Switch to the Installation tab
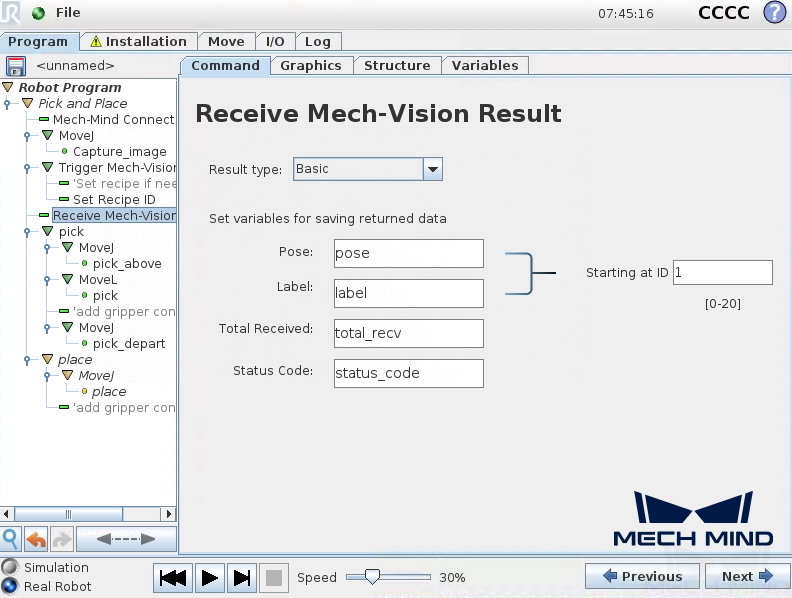Screen dimensions: 792x598 coord(138,41)
